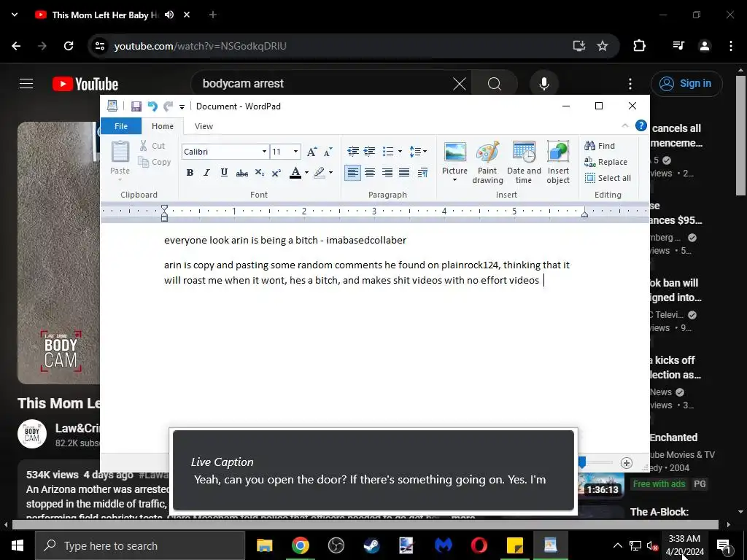Click the bullet list icon
The width and height of the screenshot is (747, 560).
point(388,152)
